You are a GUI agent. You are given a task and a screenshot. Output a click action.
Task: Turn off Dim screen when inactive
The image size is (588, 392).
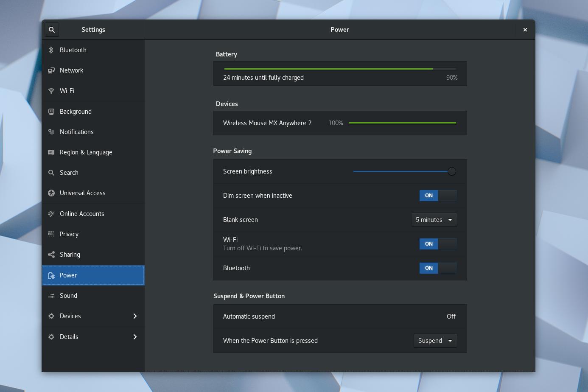tap(438, 196)
